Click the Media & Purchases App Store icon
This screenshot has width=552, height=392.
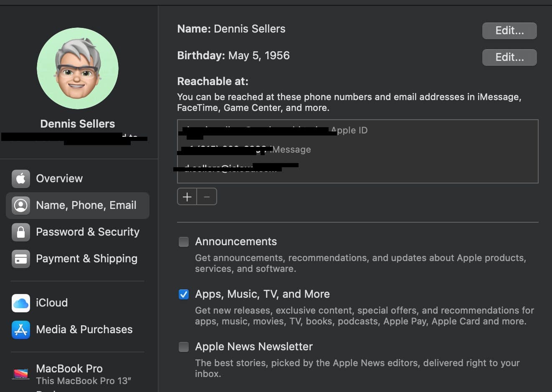coord(20,329)
